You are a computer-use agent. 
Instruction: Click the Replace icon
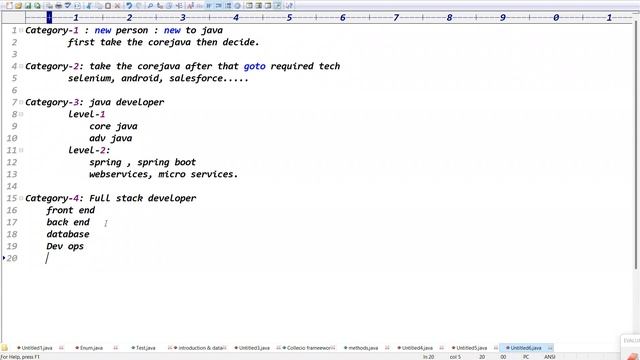(160, 6)
